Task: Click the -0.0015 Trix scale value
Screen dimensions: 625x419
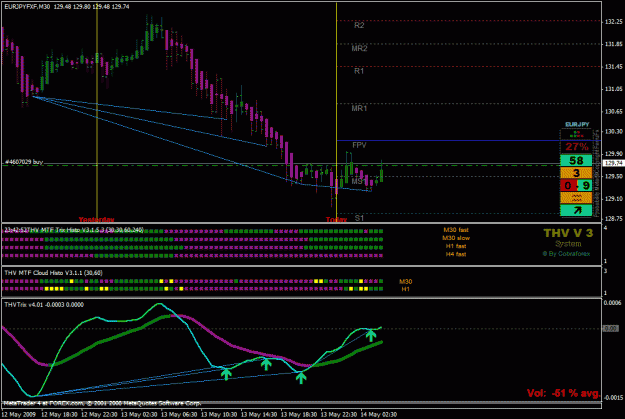Action: coord(612,397)
